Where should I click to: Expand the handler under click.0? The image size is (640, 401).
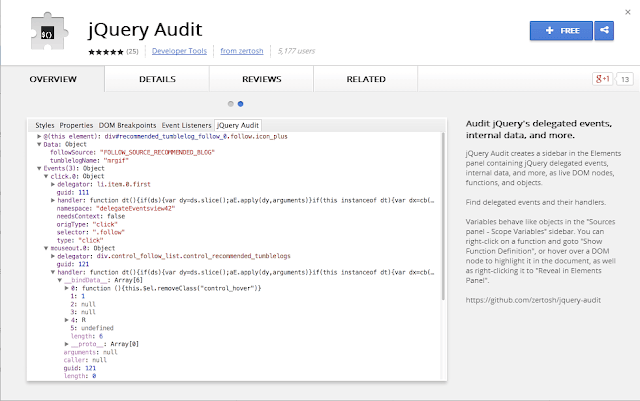click(53, 200)
